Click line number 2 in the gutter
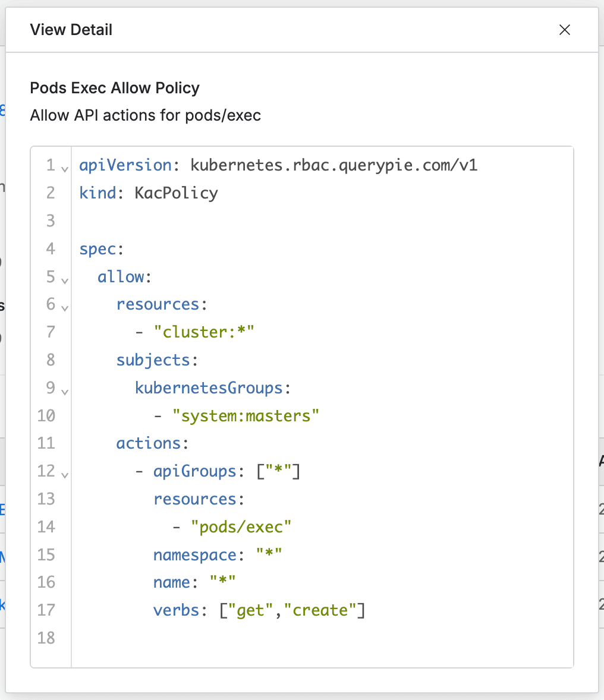 (50, 193)
